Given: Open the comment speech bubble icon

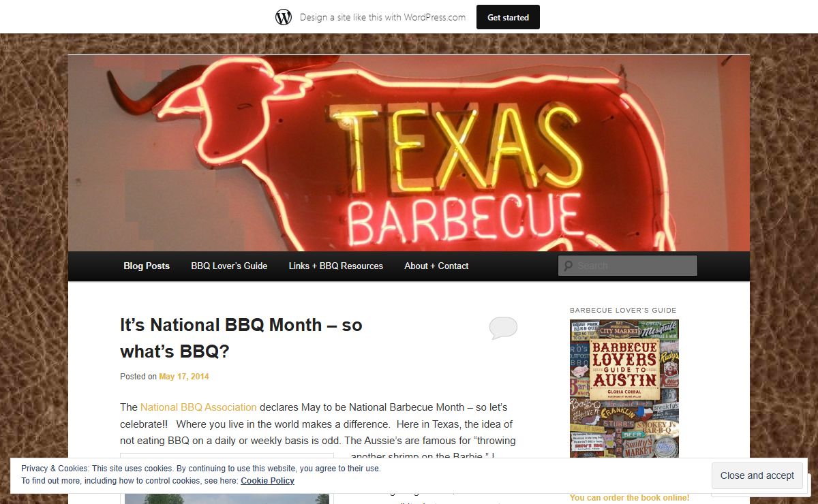Looking at the screenshot, I should pyautogui.click(x=503, y=328).
